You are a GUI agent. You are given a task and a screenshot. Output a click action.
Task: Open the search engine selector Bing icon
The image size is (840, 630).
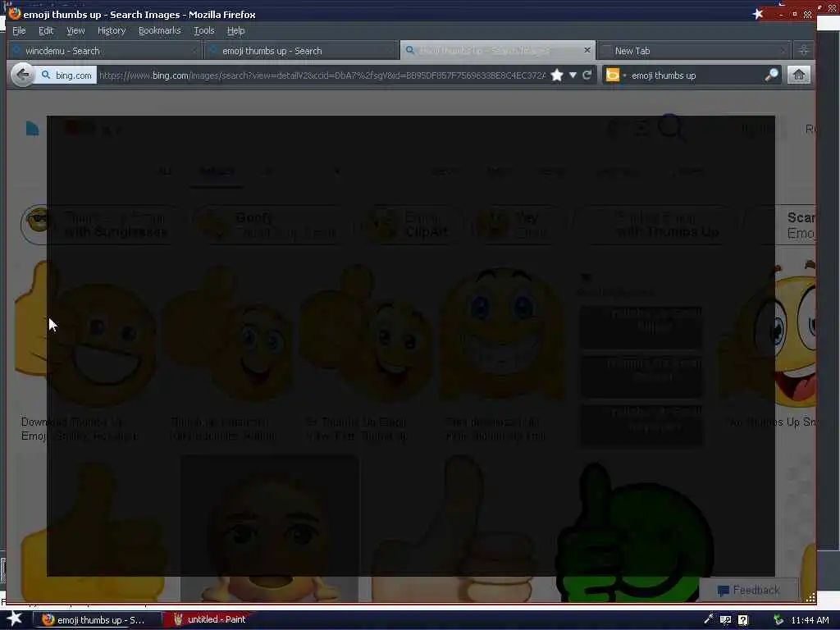pos(612,75)
